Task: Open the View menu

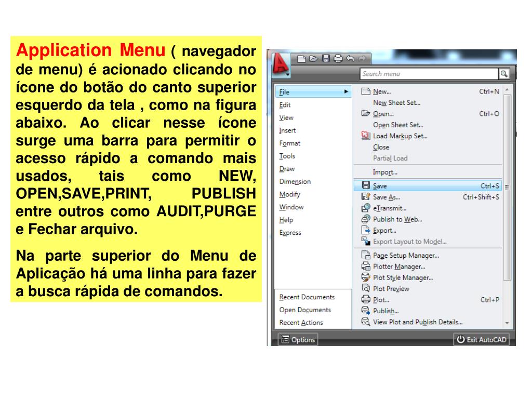Action: pyautogui.click(x=286, y=118)
